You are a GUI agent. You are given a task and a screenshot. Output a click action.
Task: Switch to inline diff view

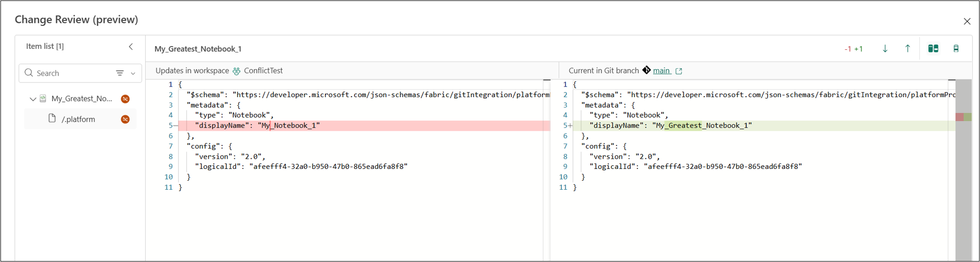(x=956, y=49)
